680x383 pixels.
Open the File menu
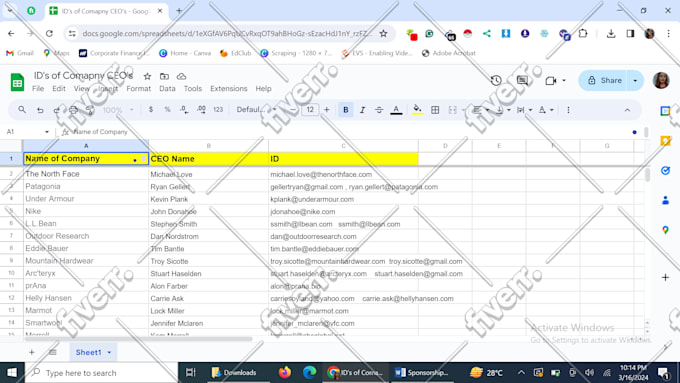[x=38, y=88]
